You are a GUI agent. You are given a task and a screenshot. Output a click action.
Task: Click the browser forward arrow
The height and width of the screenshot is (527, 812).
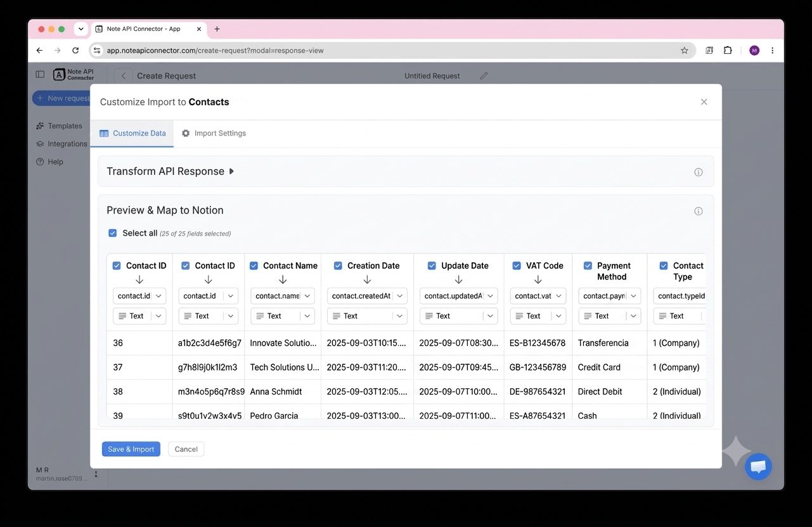58,51
